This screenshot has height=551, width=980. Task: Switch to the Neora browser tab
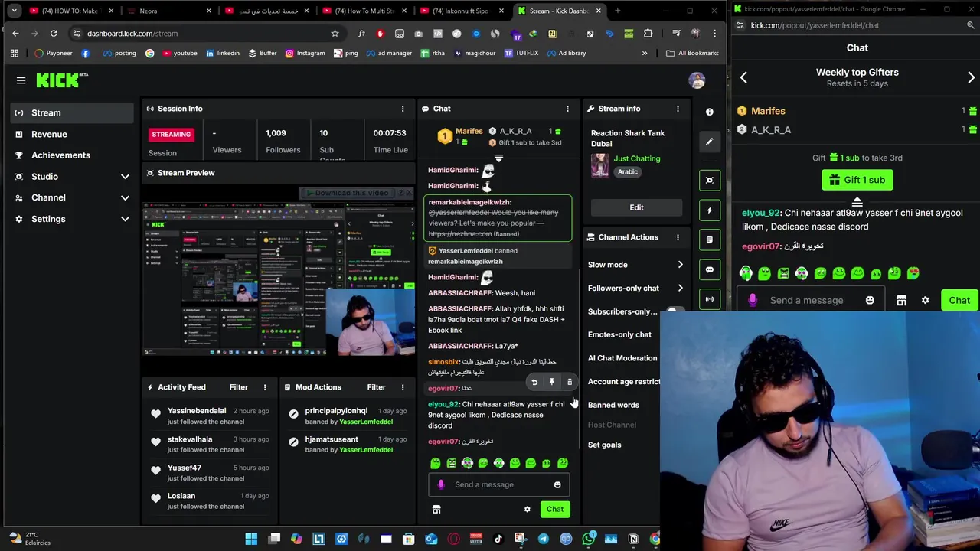168,11
